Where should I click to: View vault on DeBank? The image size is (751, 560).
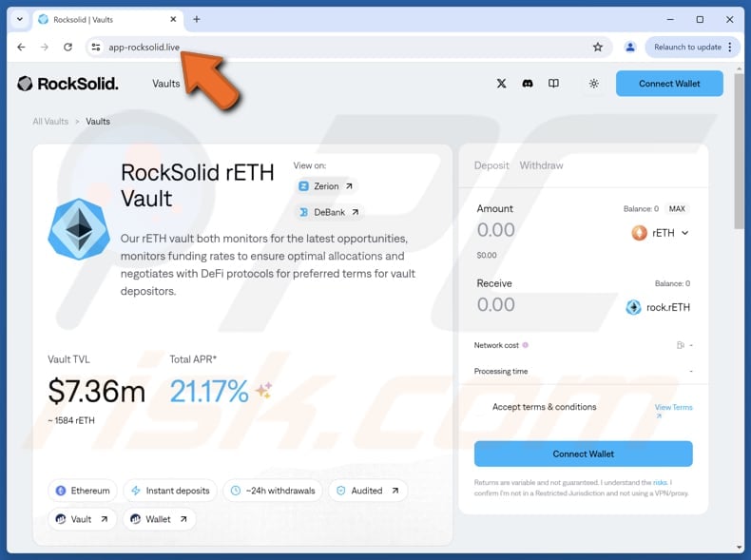329,212
